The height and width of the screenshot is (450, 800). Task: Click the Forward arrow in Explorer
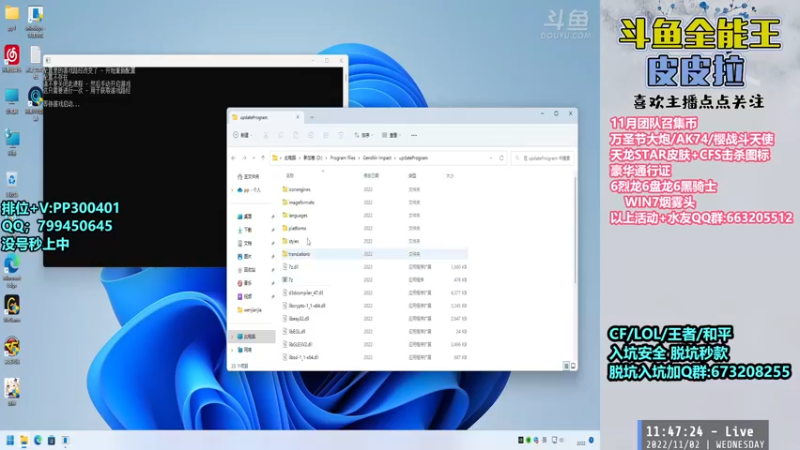(244, 158)
